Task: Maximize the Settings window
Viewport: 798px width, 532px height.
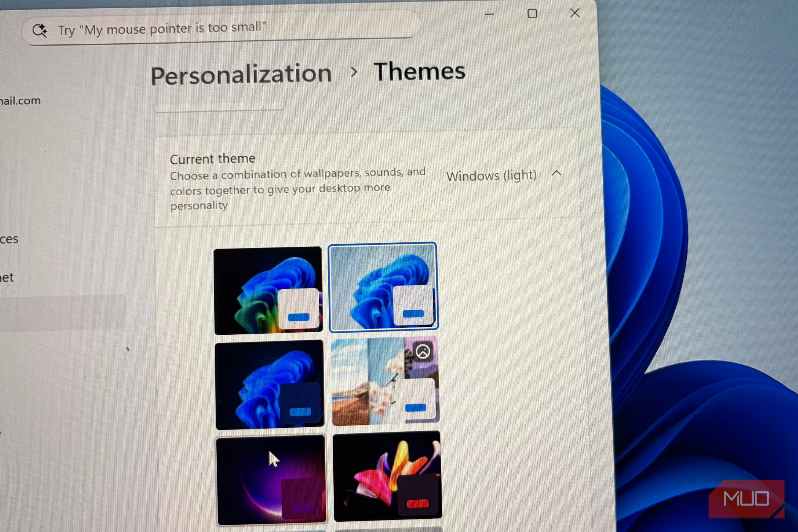Action: pyautogui.click(x=532, y=14)
